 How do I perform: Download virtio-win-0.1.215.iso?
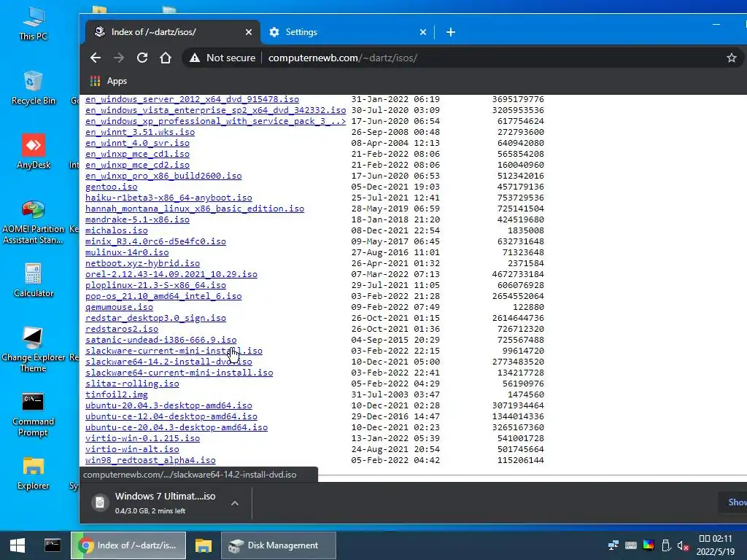click(142, 438)
